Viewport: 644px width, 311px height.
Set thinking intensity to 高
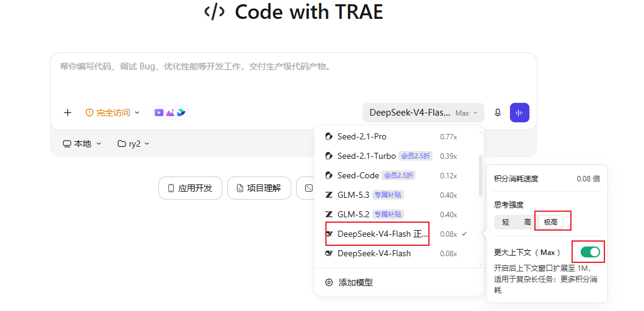(528, 222)
